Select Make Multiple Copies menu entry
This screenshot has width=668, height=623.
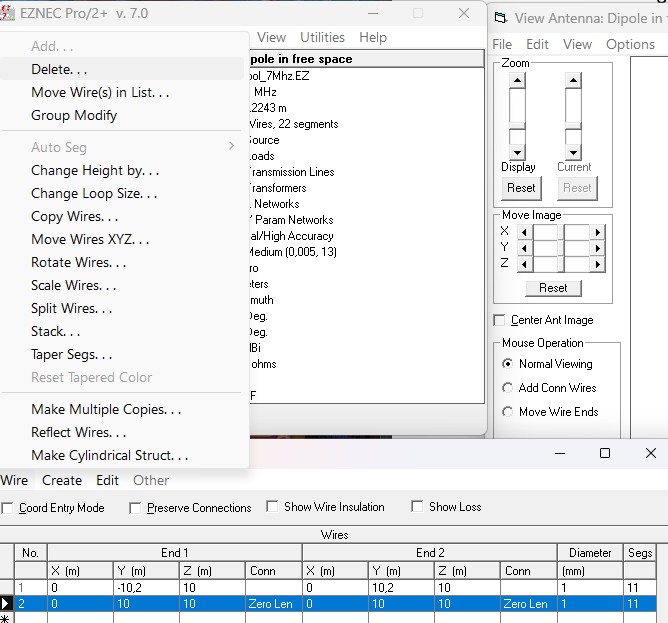pos(106,409)
